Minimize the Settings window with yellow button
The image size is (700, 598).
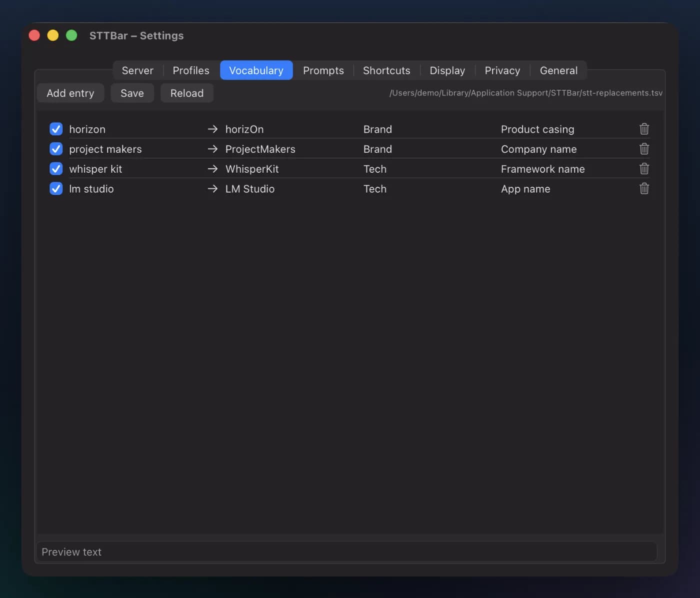pyautogui.click(x=53, y=35)
